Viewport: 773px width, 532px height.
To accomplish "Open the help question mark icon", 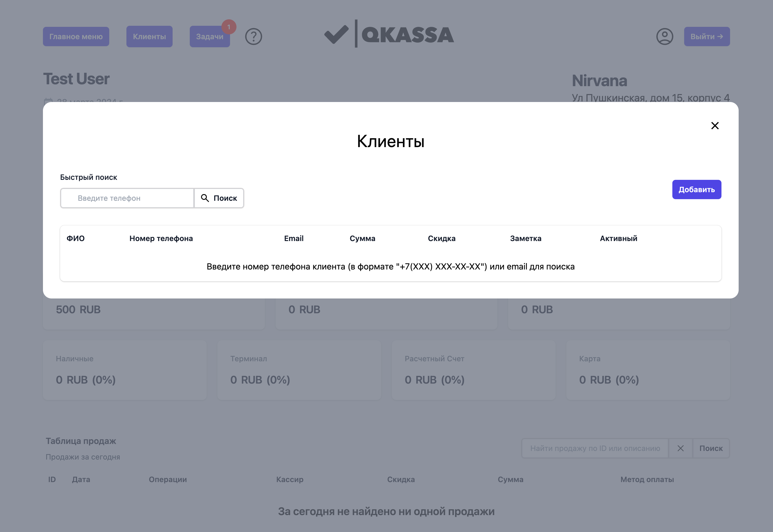I will tap(253, 37).
